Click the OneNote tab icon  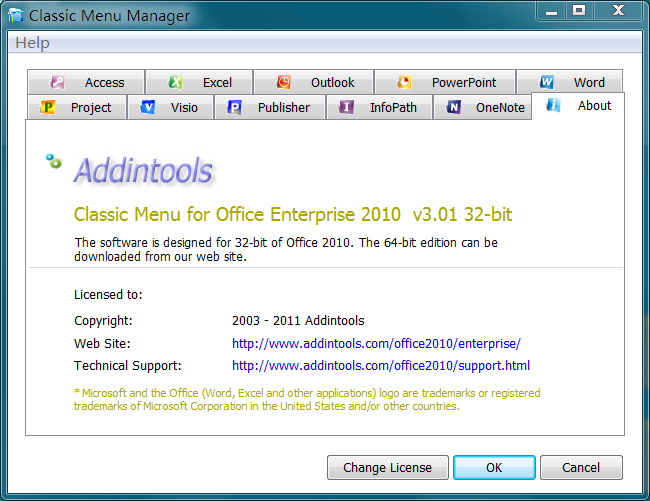pos(453,108)
